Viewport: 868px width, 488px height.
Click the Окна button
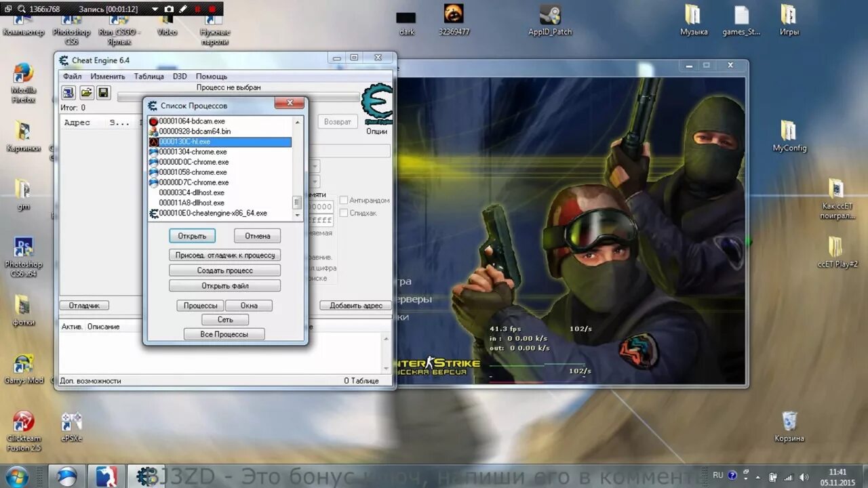coord(249,306)
